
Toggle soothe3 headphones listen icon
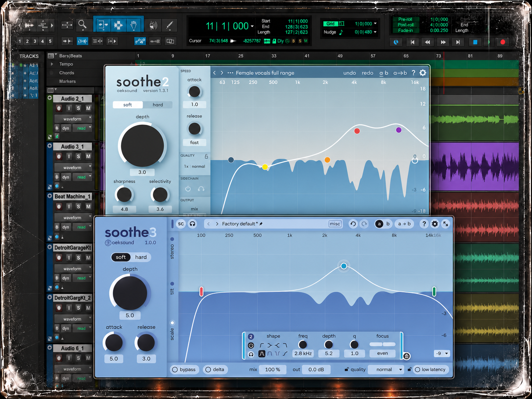[x=192, y=223]
